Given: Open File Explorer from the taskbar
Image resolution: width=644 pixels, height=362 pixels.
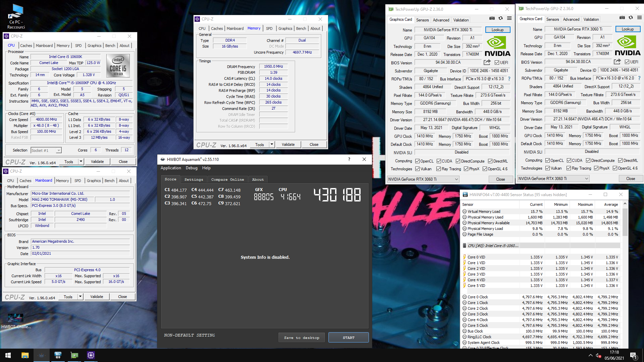Looking at the screenshot, I should (x=25, y=355).
